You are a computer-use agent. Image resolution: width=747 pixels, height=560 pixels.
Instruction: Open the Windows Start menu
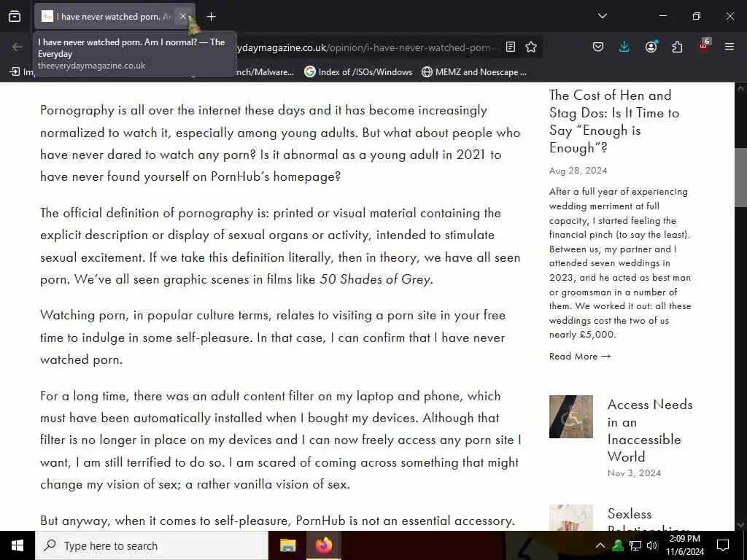pyautogui.click(x=18, y=545)
